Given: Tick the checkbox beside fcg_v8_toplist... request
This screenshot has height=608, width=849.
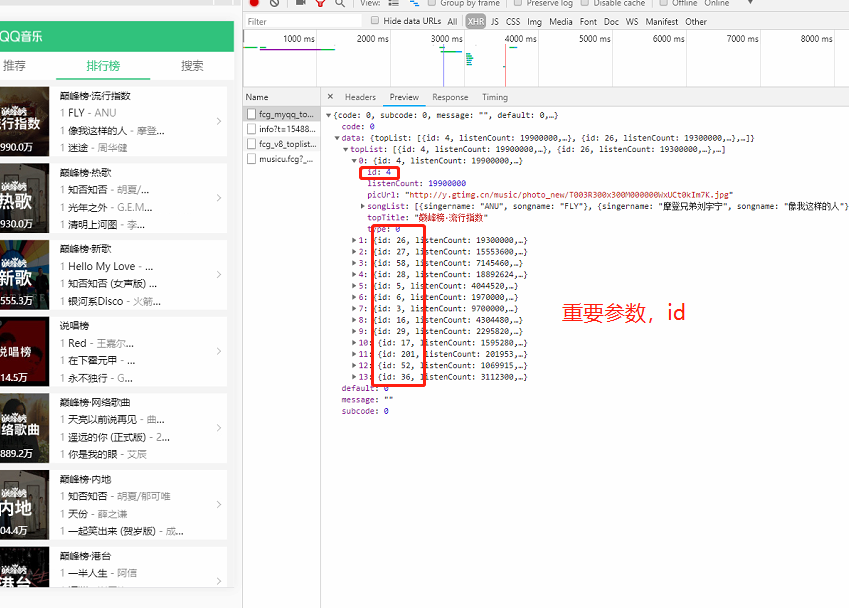Looking at the screenshot, I should click(251, 143).
